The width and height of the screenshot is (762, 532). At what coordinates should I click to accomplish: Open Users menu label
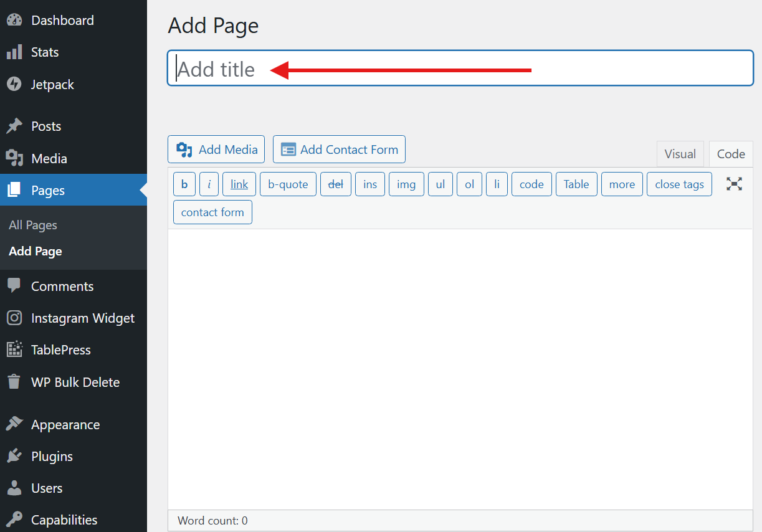47,488
